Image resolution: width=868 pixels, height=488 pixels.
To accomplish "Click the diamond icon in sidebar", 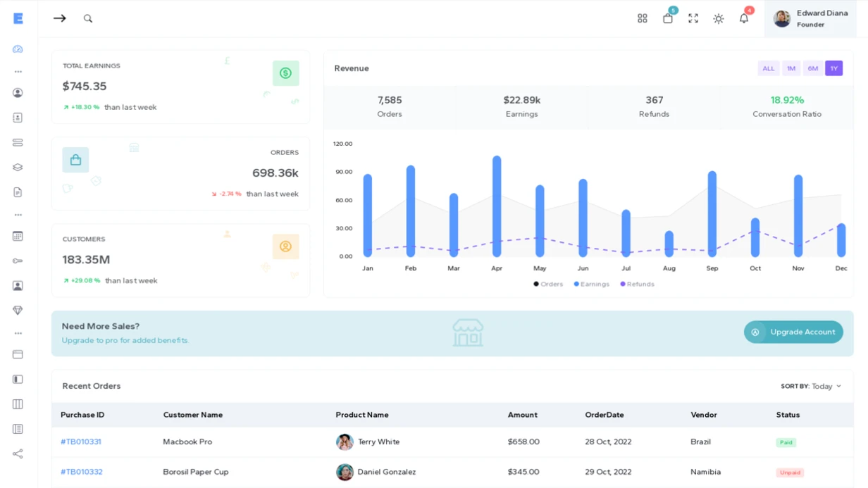I will pyautogui.click(x=18, y=311).
